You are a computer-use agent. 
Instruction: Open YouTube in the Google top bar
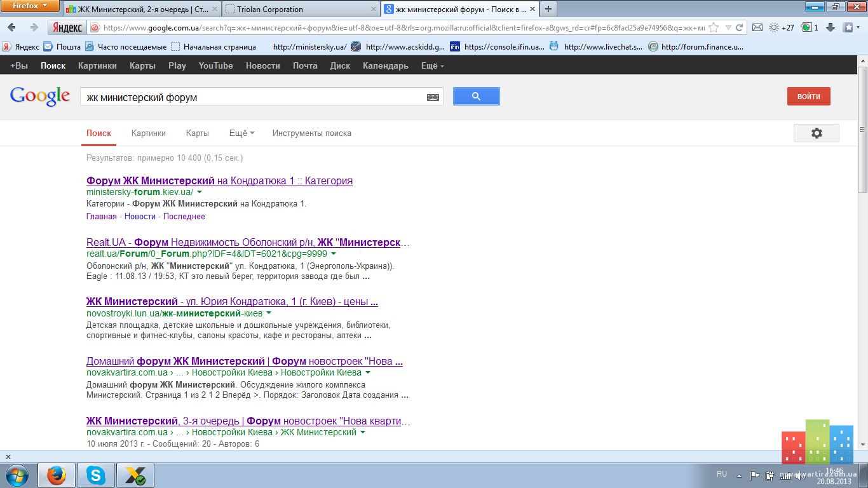click(x=215, y=65)
